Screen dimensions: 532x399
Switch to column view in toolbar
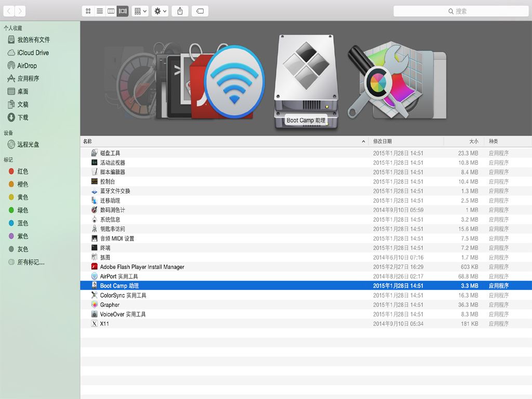click(111, 11)
